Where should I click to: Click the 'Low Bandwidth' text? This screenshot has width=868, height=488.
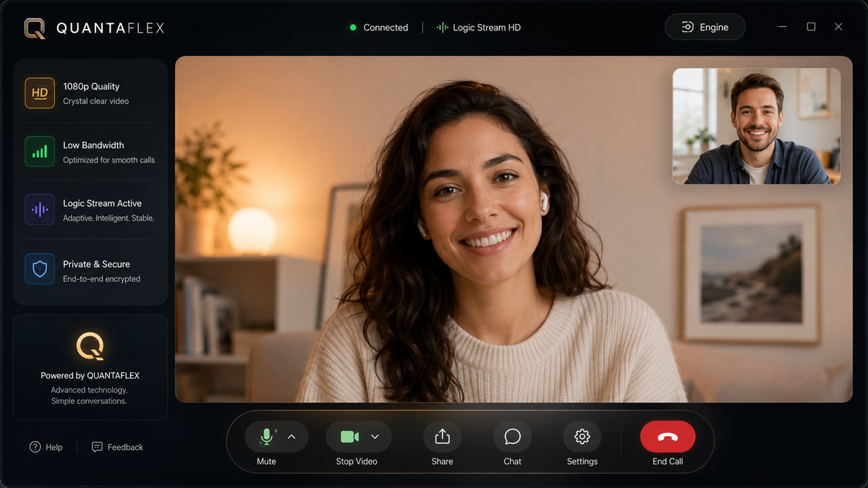pos(93,145)
